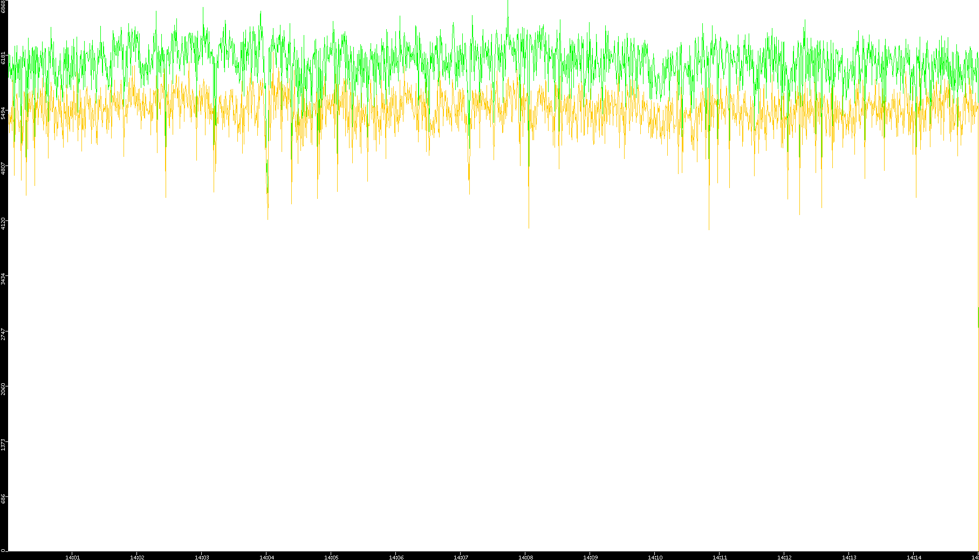Select the 14:06 time marker
Viewport: 979px width, 560px height.
(396, 557)
